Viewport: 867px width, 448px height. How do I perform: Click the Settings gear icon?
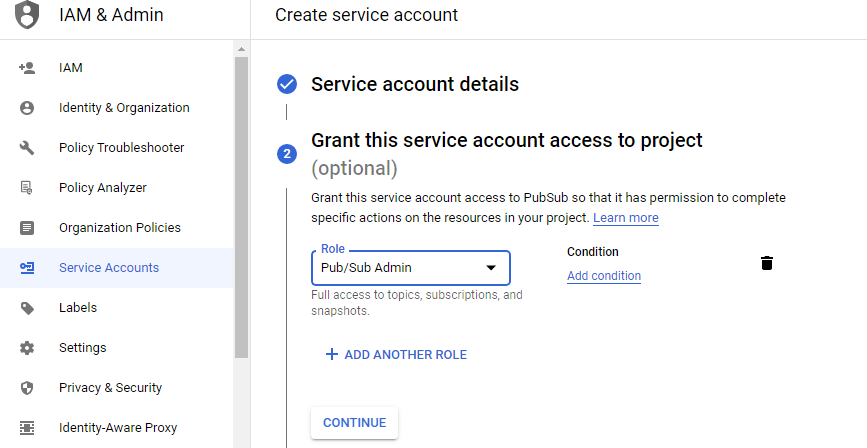[x=27, y=348]
